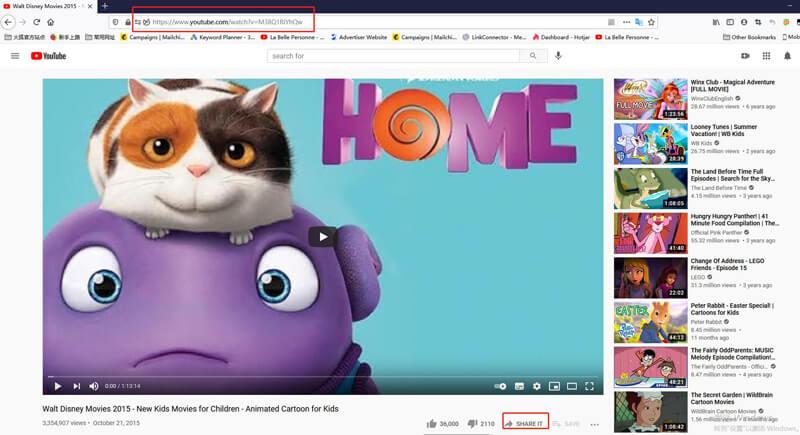Click the search magnifier button
The image size is (800, 435).
[x=533, y=56]
